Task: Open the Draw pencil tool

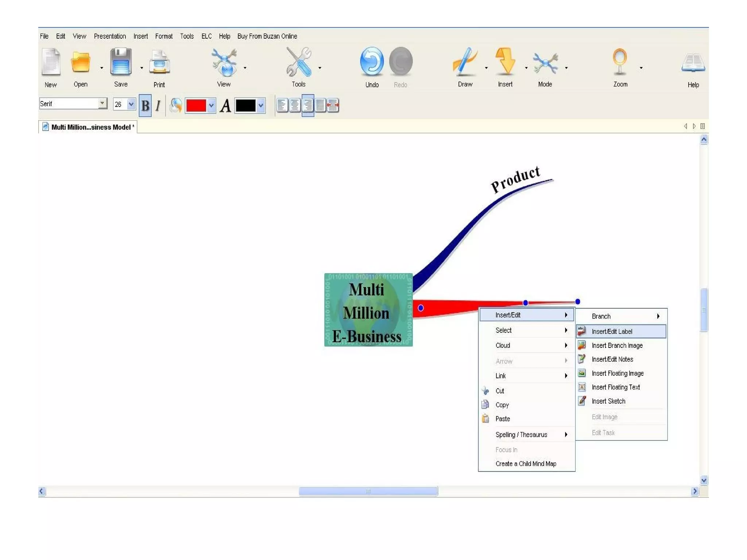Action: click(465, 62)
